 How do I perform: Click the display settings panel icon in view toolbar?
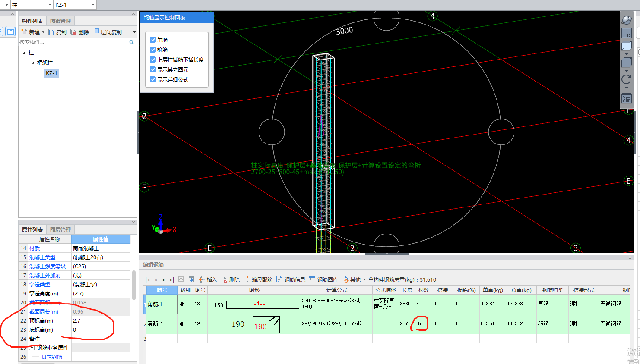[x=626, y=98]
